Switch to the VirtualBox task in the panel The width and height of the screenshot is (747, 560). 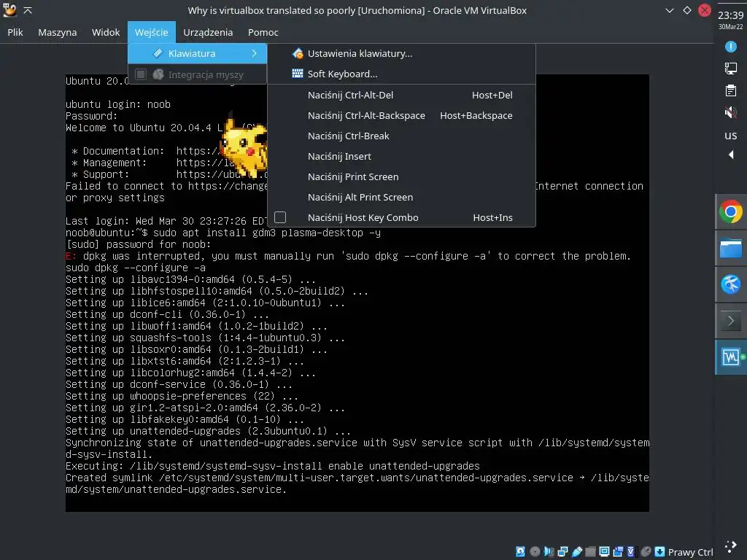tap(731, 357)
